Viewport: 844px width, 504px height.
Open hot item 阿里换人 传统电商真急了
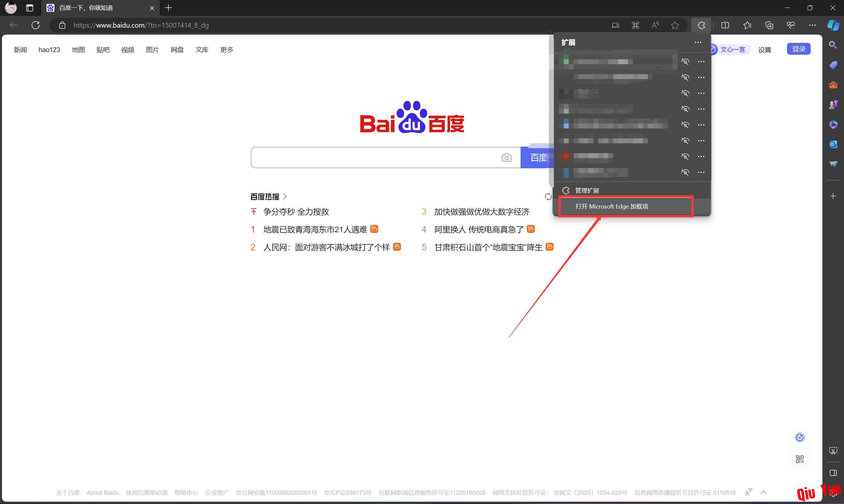[479, 230]
